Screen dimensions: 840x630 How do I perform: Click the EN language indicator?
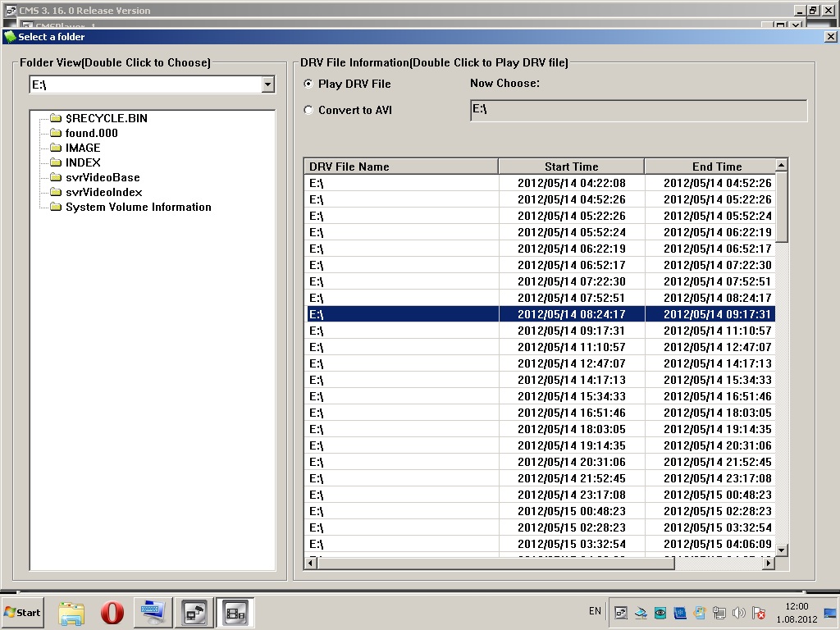point(595,611)
